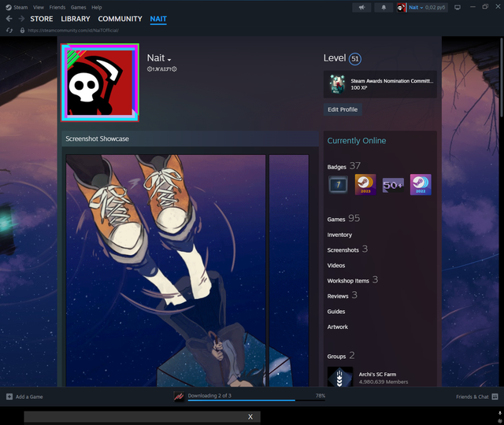The image size is (504, 425).
Task: Click the microphone icon at bottom right
Action: click(500, 413)
